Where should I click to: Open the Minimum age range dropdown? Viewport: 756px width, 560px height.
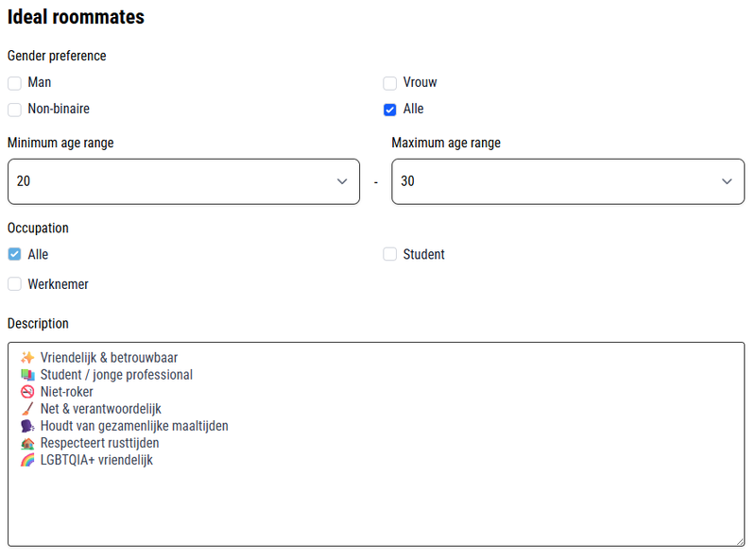[x=183, y=181]
